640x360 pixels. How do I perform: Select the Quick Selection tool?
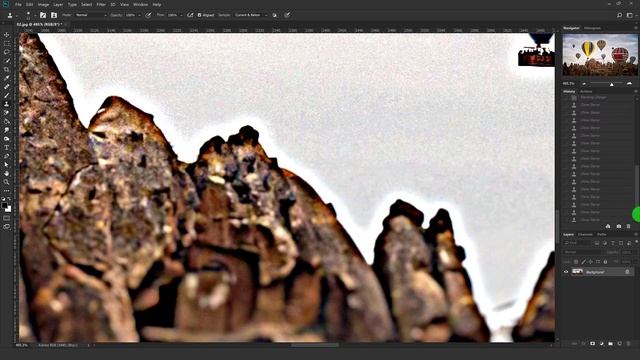[x=7, y=60]
